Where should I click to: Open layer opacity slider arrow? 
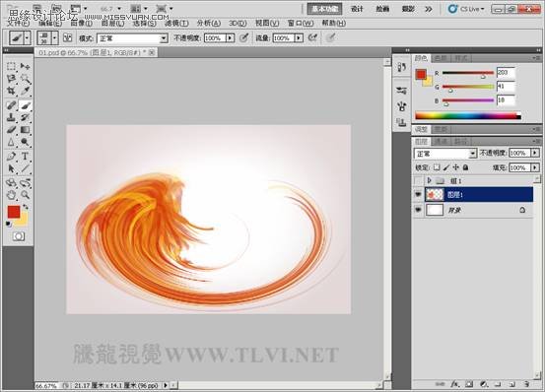535,153
